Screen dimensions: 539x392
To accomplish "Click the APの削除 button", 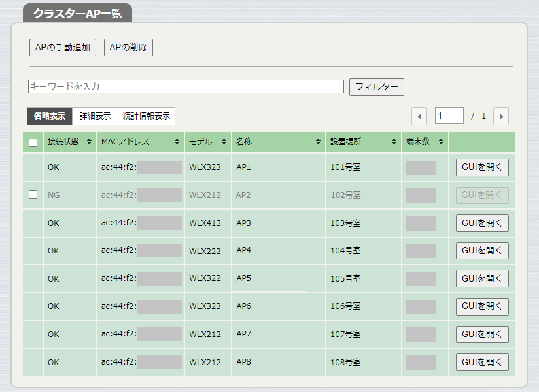I will tap(128, 47).
